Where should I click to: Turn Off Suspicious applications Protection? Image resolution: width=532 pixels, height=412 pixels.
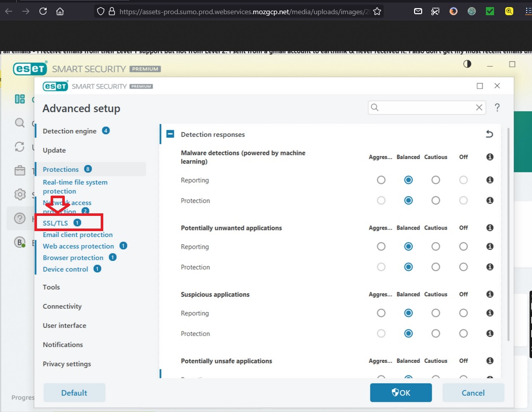point(464,333)
